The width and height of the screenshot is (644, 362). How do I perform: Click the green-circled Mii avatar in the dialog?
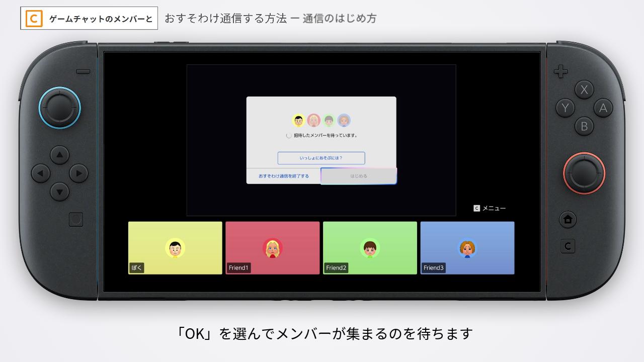click(x=329, y=121)
